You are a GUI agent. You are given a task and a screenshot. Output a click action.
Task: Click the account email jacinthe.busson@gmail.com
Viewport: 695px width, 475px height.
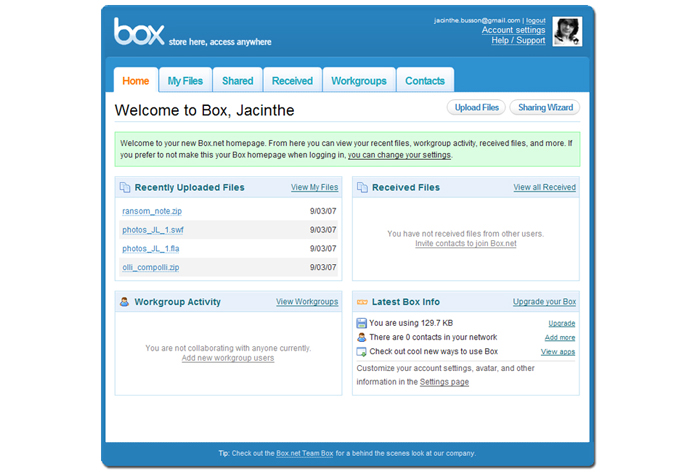pyautogui.click(x=477, y=20)
